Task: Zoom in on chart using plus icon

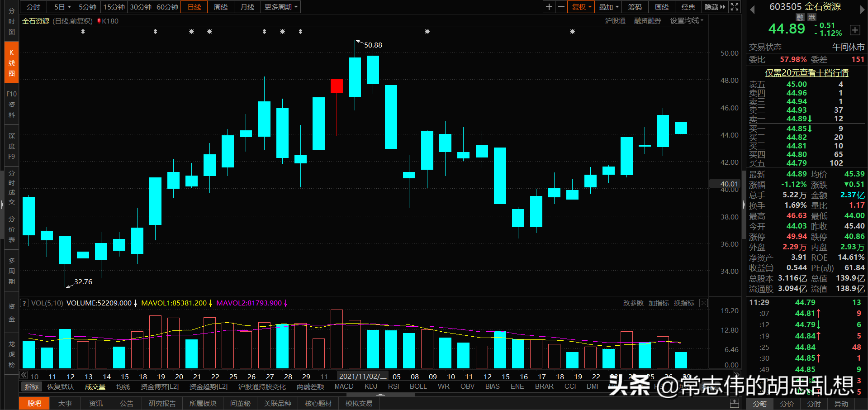Action: (x=549, y=7)
